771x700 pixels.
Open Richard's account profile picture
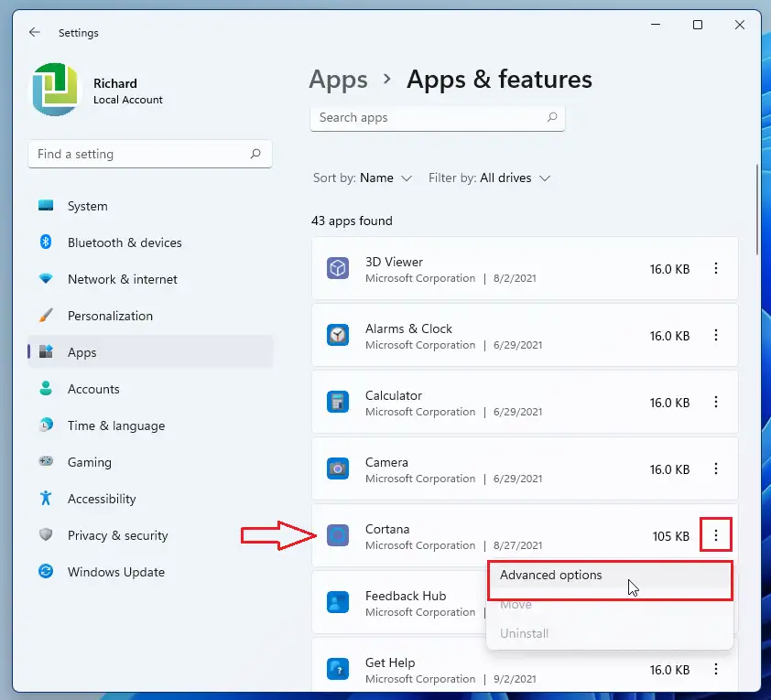pos(55,90)
